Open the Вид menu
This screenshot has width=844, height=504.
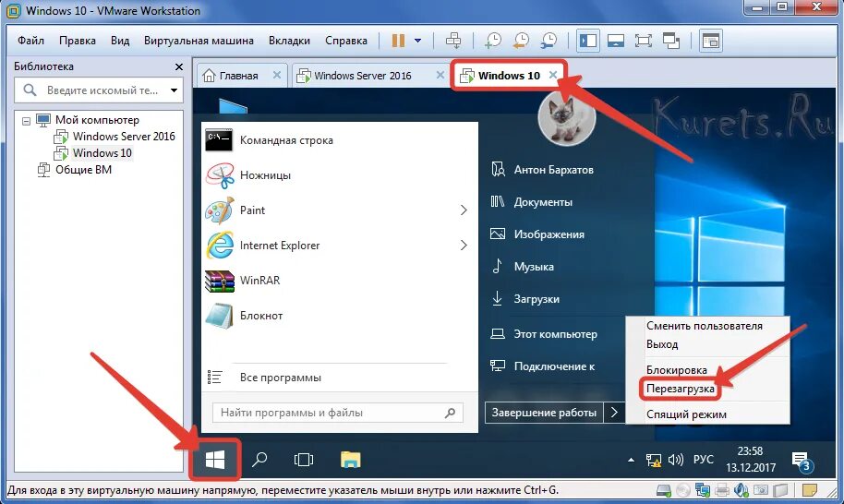120,41
